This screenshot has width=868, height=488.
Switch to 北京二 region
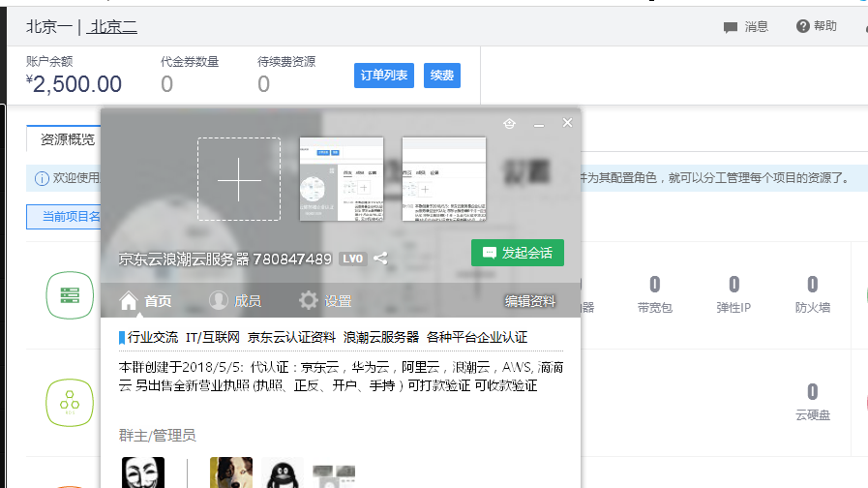[x=112, y=26]
